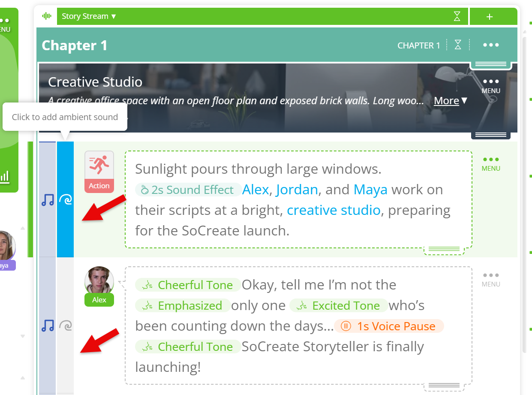The height and width of the screenshot is (395, 532).
Task: Expand location description with More
Action: 450,101
